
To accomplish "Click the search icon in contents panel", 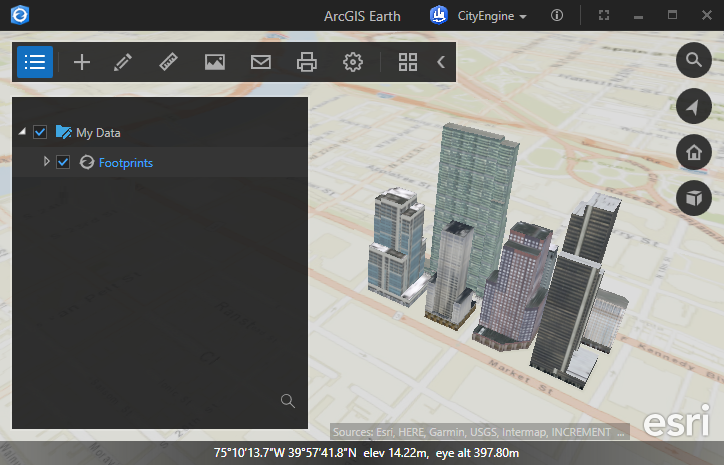I will [288, 401].
